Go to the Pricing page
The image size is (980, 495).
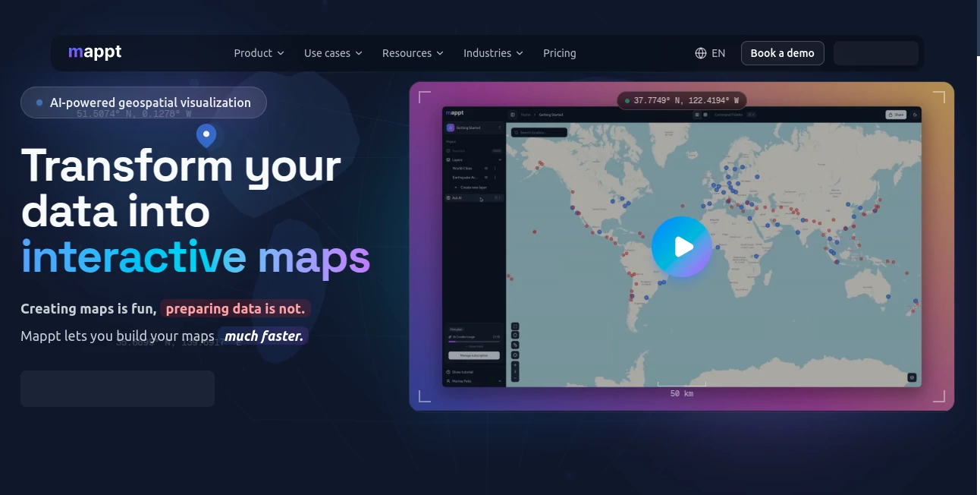(x=560, y=53)
